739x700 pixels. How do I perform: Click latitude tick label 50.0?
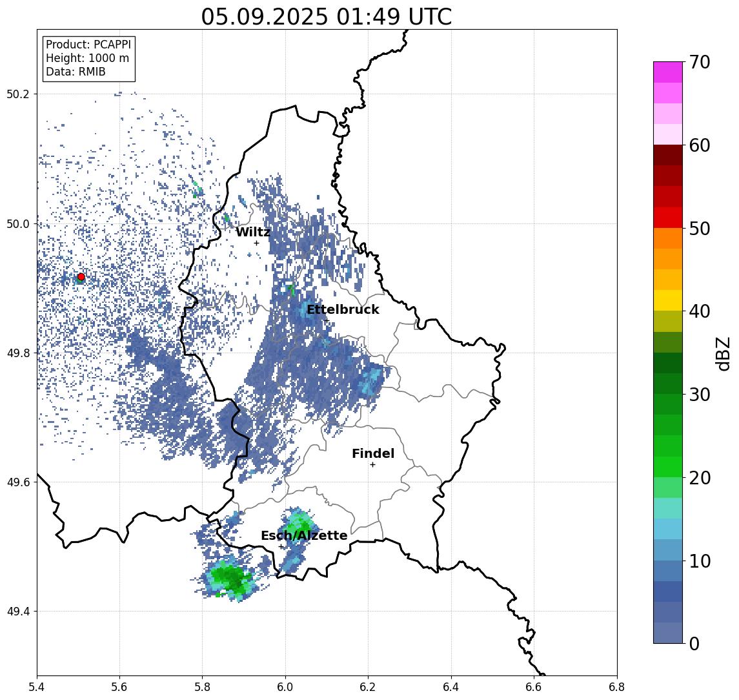coord(18,223)
